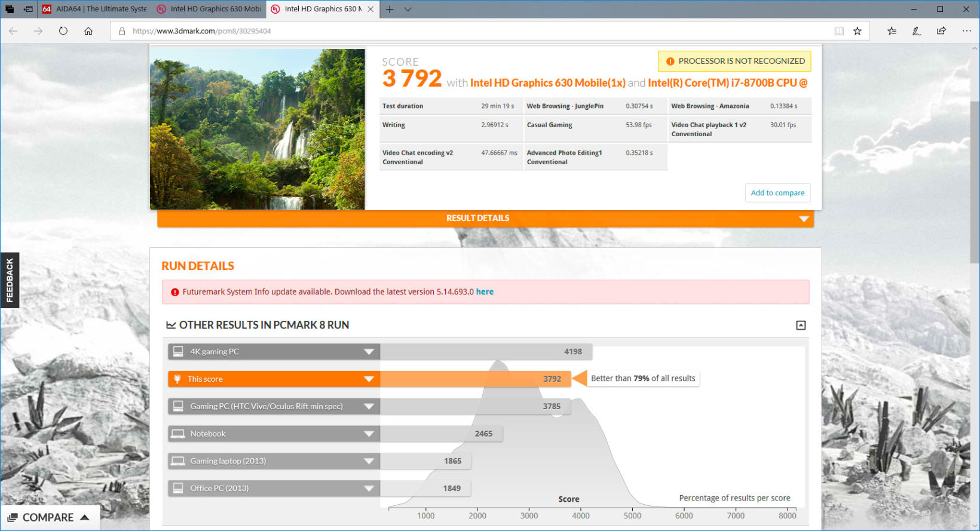Click the trophy icon in This score row
Image resolution: width=980 pixels, height=531 pixels.
[177, 379]
